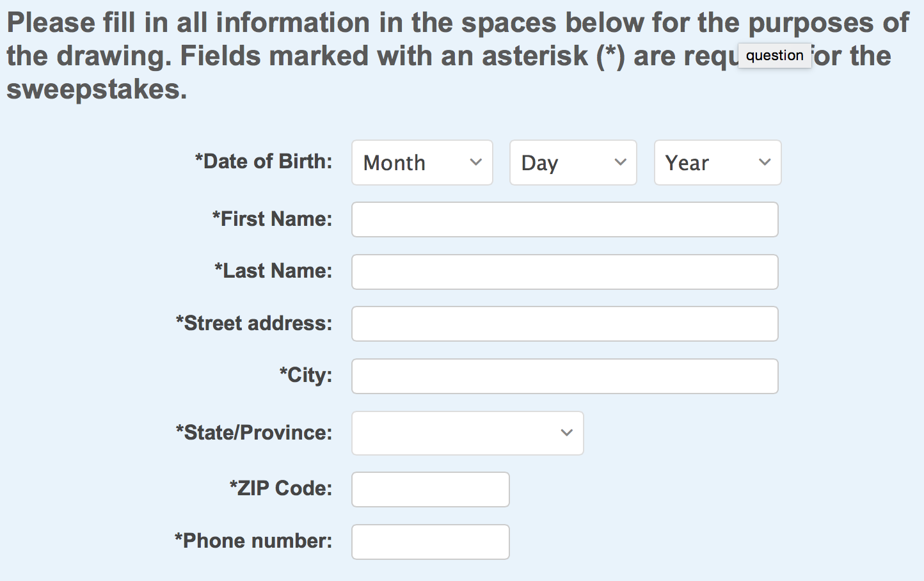This screenshot has width=924, height=581.
Task: Expand the Day dropdown
Action: [573, 163]
